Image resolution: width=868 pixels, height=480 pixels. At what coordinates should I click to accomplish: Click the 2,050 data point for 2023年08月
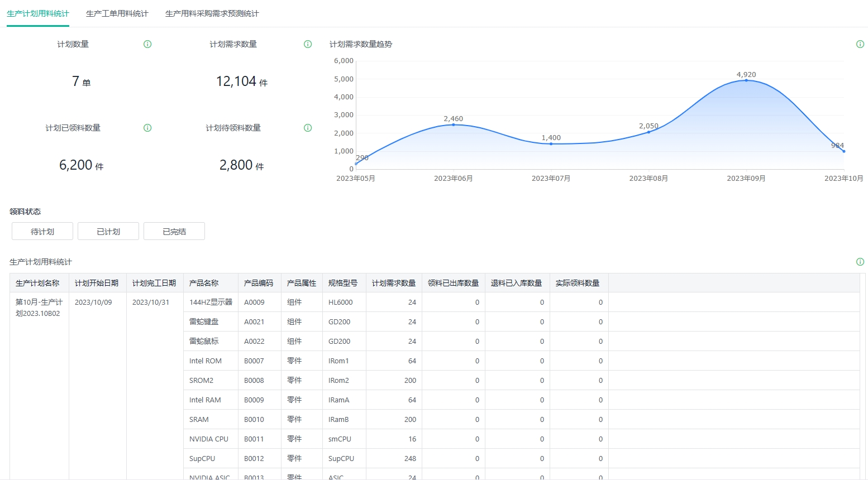click(x=648, y=132)
